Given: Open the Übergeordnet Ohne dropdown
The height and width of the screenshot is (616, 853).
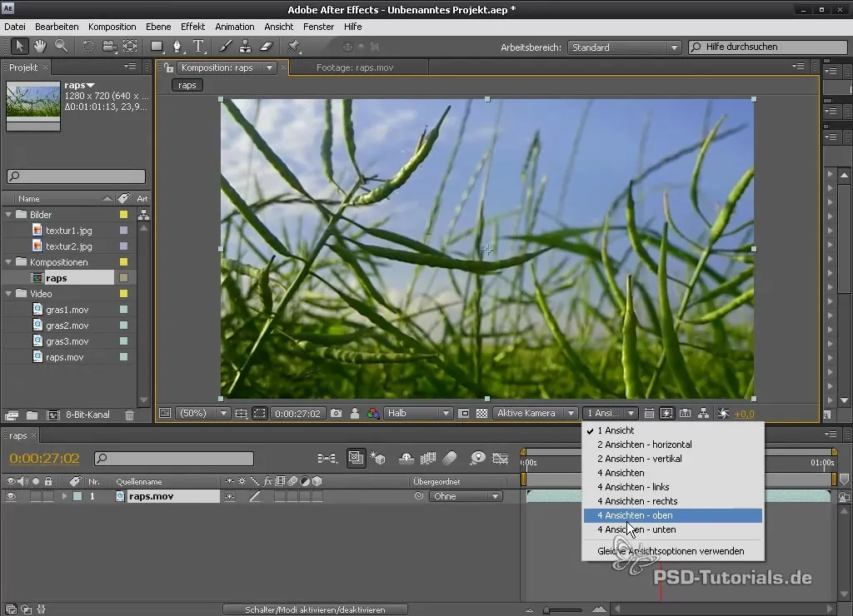Looking at the screenshot, I should (465, 496).
